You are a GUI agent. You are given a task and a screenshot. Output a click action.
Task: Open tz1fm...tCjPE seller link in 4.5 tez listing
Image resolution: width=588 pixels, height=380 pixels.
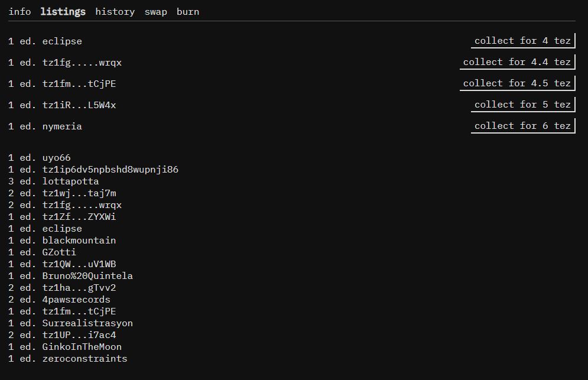(79, 84)
